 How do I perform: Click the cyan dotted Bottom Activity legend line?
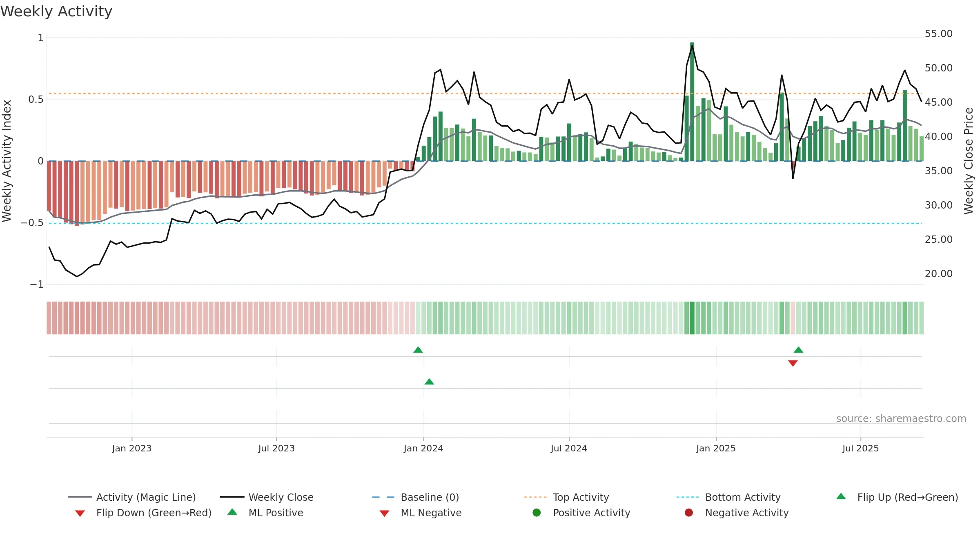(688, 497)
